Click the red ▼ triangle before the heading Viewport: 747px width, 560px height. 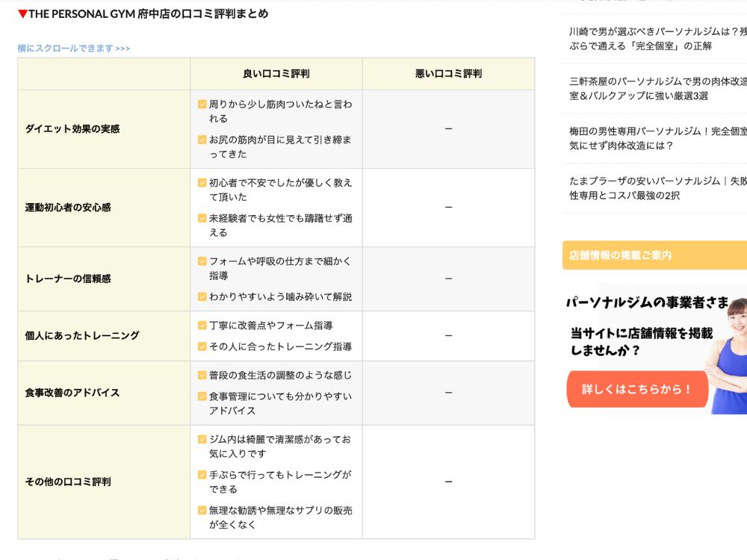(21, 13)
